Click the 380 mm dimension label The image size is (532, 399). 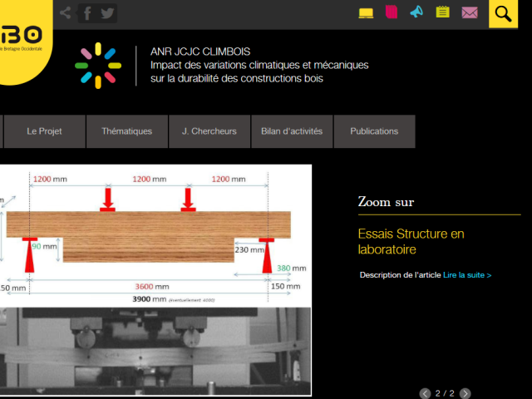(x=292, y=268)
